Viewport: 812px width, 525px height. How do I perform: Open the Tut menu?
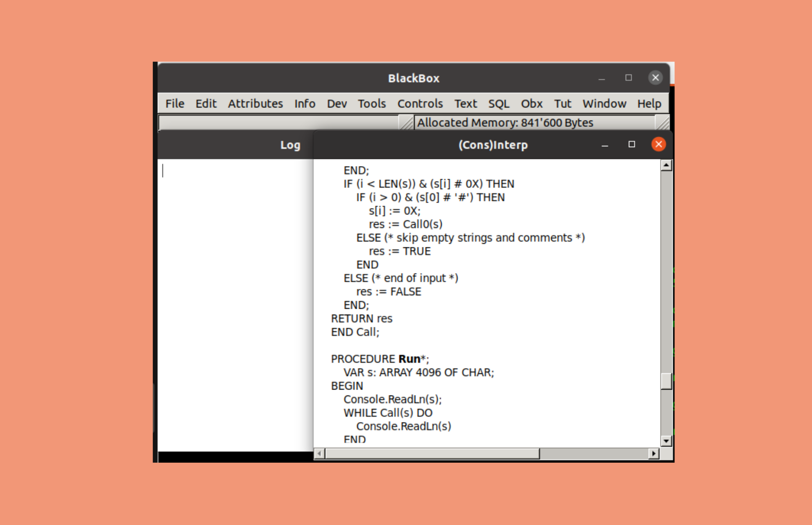(x=563, y=104)
